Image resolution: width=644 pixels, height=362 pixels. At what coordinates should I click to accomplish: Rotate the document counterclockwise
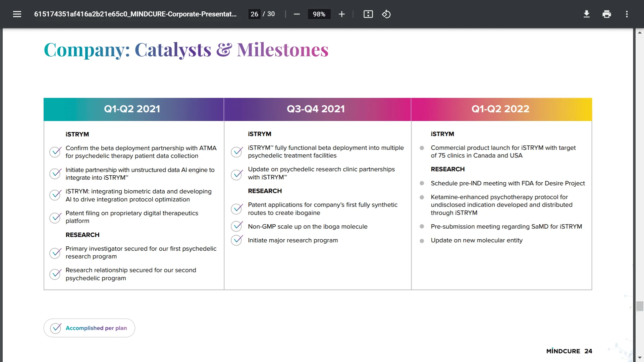386,14
